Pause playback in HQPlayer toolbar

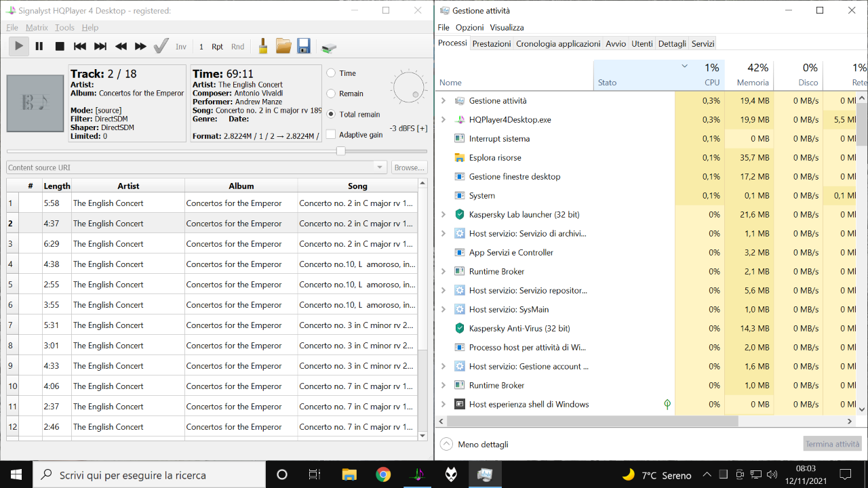coord(39,46)
